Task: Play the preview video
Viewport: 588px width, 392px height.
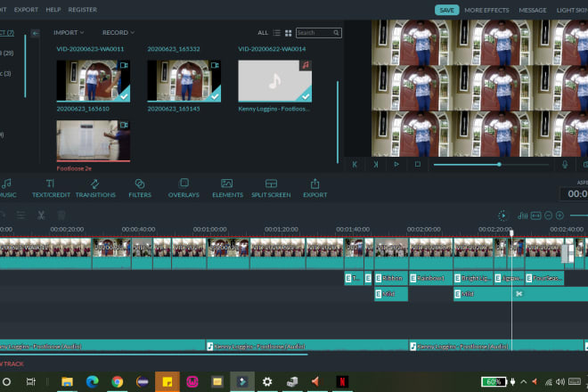Action: point(396,164)
